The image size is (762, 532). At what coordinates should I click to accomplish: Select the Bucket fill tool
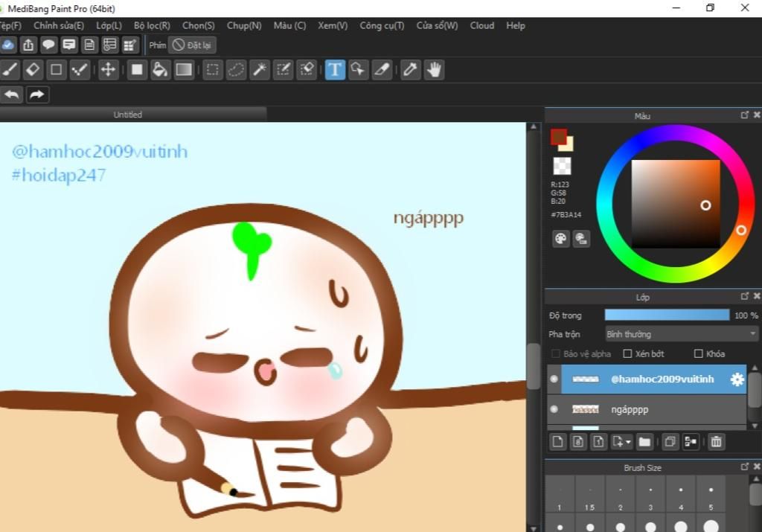coord(160,70)
